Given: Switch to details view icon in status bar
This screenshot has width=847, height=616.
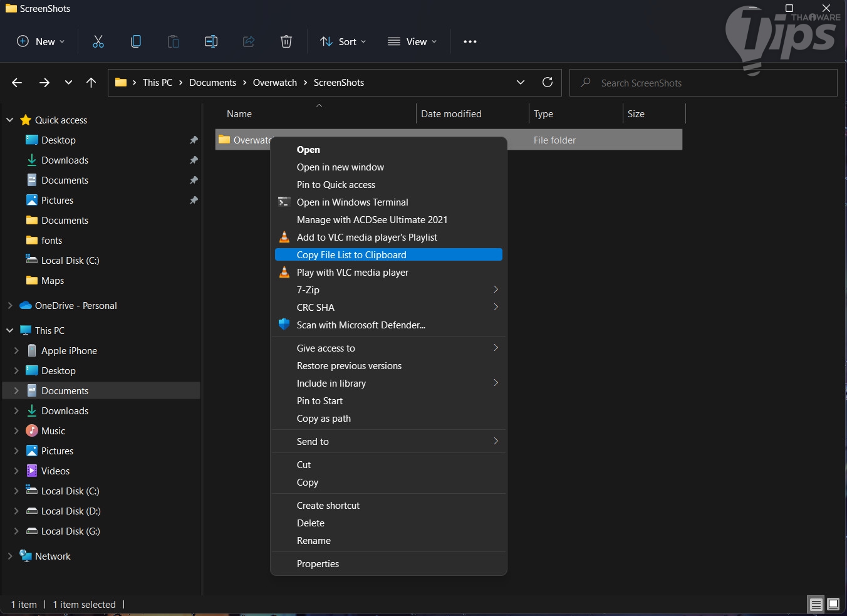Looking at the screenshot, I should click(x=816, y=604).
